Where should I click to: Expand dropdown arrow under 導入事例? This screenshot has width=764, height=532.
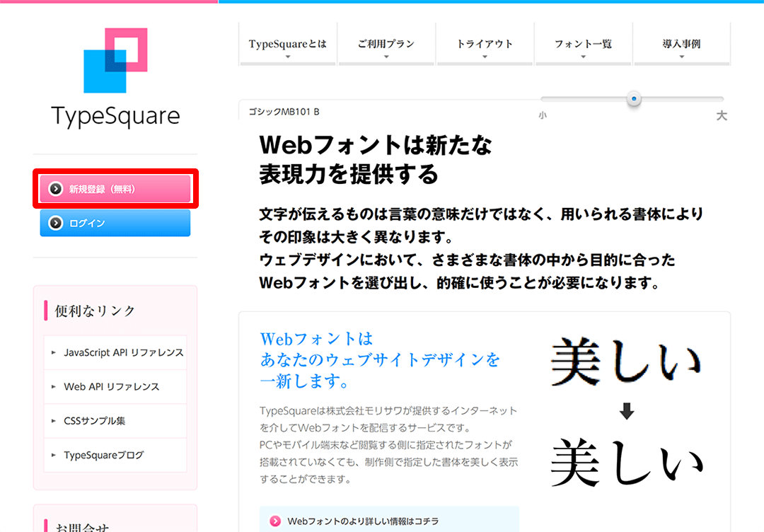(x=682, y=57)
